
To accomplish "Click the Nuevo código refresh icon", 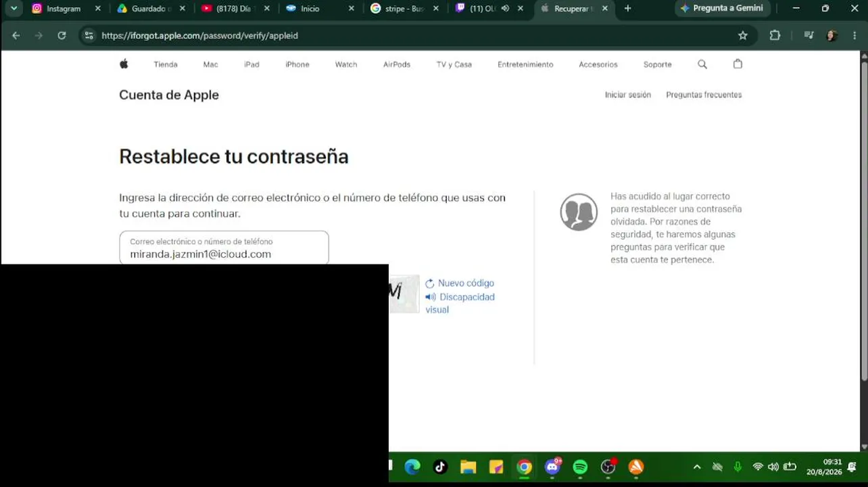I will click(x=429, y=284).
